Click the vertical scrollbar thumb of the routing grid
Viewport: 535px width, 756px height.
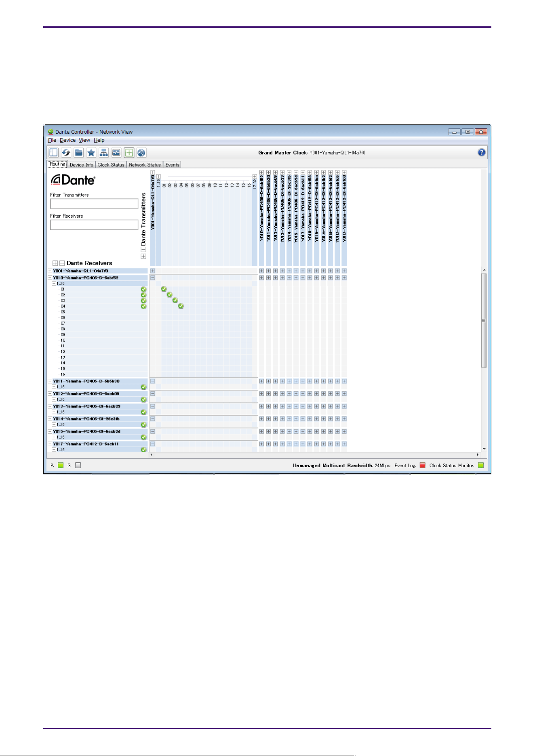click(x=484, y=320)
